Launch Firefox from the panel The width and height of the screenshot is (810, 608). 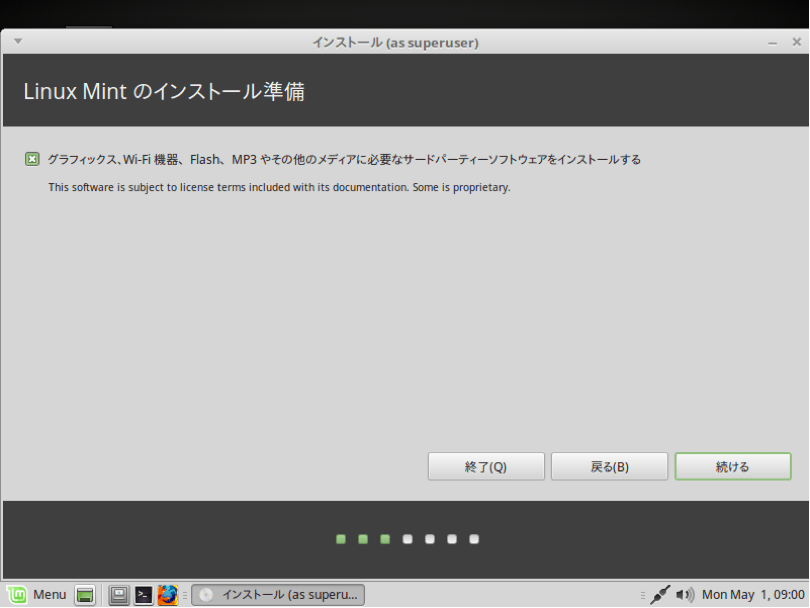tap(167, 595)
